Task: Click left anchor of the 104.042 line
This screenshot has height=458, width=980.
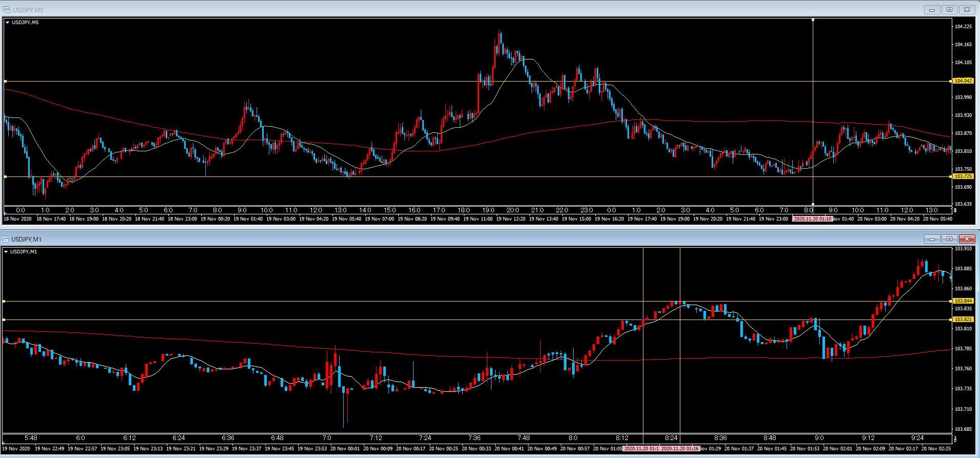Action: pyautogui.click(x=5, y=81)
